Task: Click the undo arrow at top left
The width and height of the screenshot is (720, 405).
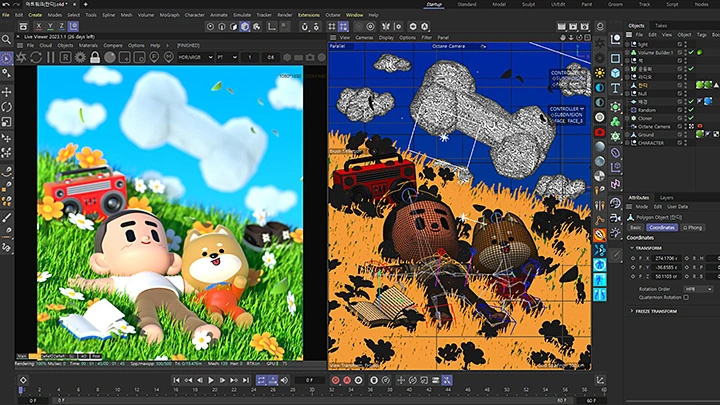Action: click(6, 4)
